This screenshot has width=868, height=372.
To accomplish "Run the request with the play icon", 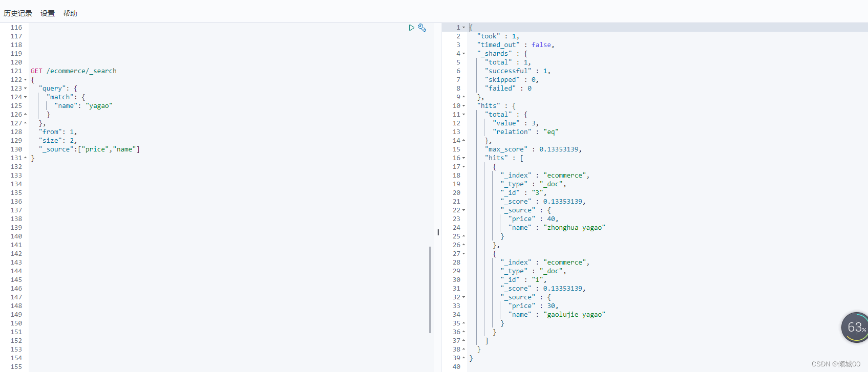I will [411, 28].
